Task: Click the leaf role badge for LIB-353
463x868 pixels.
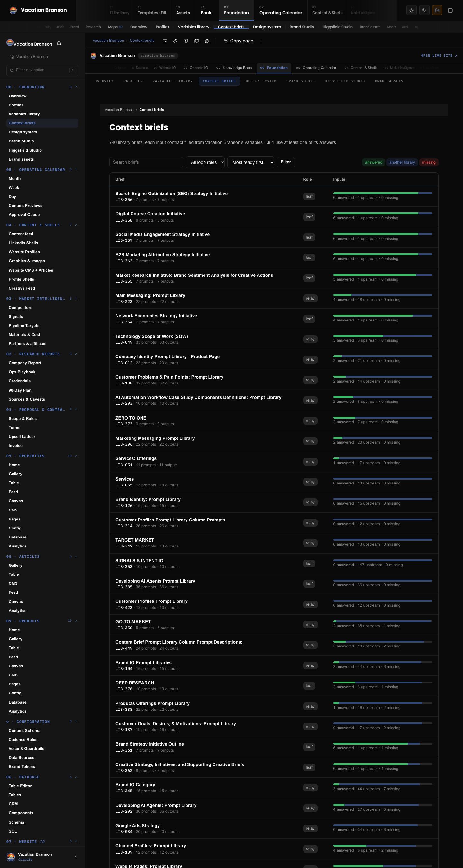Action: click(309, 563)
